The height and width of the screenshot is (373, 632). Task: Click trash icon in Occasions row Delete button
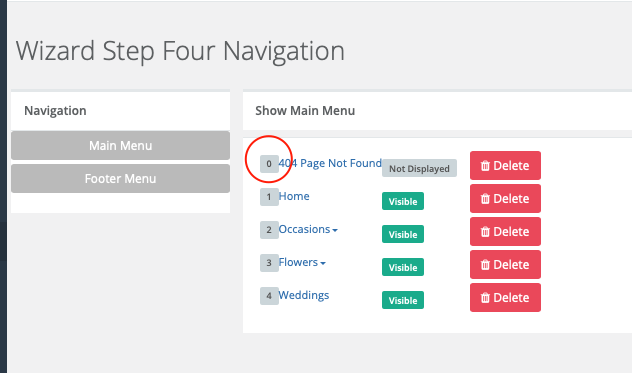(x=485, y=232)
